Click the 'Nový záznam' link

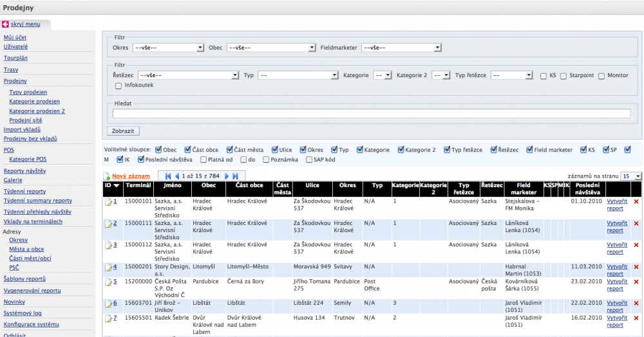click(x=131, y=176)
